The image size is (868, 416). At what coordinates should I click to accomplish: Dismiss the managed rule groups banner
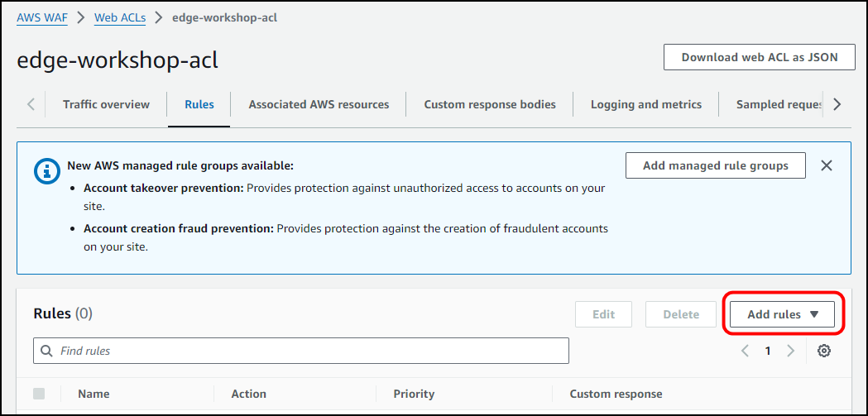point(827,165)
